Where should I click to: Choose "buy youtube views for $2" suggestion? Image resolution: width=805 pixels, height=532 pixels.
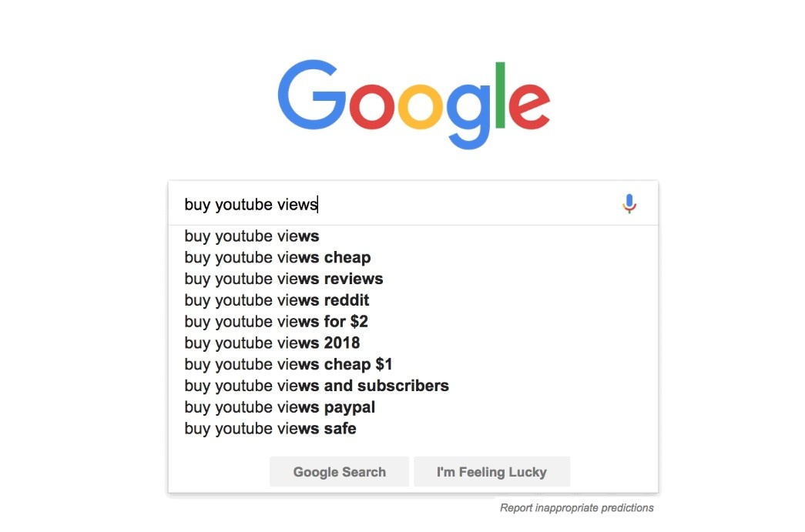pos(276,321)
